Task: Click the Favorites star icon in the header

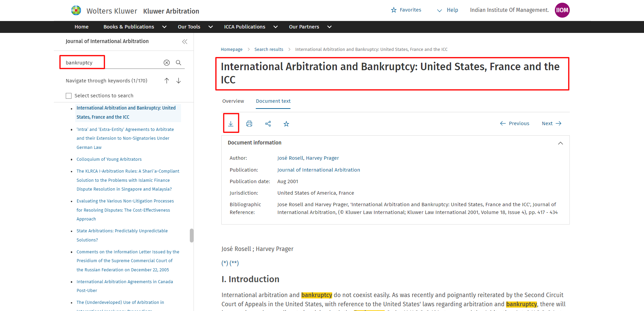Action: tap(394, 10)
